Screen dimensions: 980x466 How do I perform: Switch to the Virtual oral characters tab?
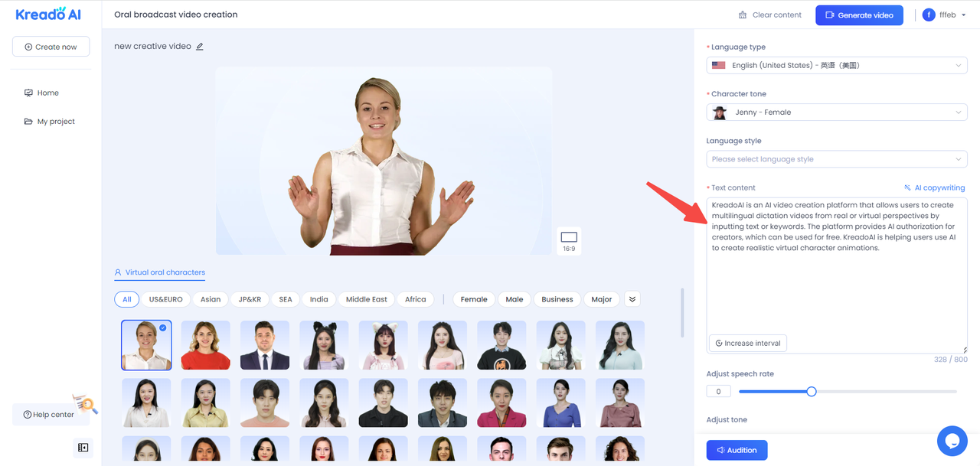coord(159,272)
